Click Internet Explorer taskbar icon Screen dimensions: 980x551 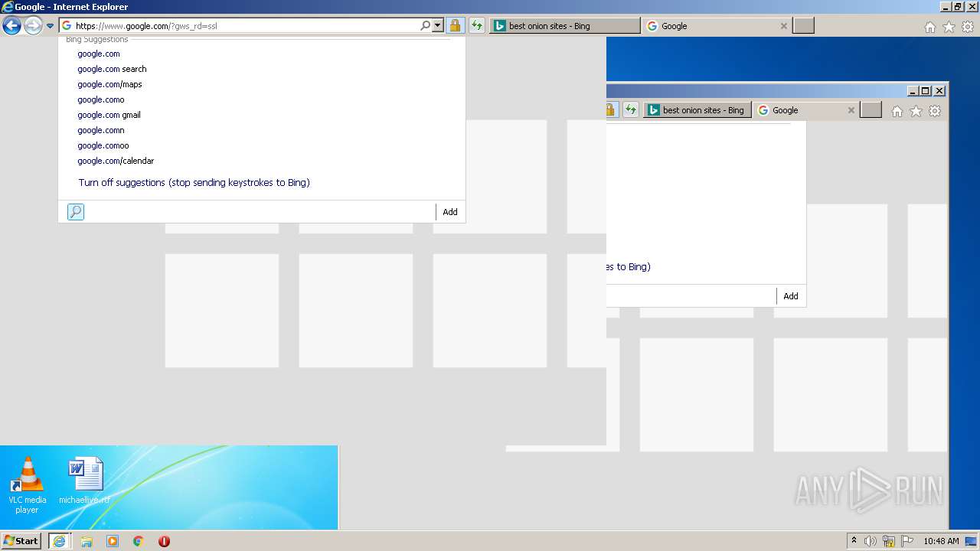(x=59, y=541)
